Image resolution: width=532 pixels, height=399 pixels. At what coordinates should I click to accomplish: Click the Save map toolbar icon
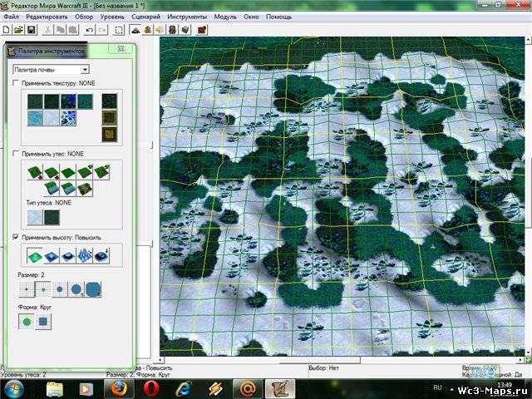click(x=32, y=30)
